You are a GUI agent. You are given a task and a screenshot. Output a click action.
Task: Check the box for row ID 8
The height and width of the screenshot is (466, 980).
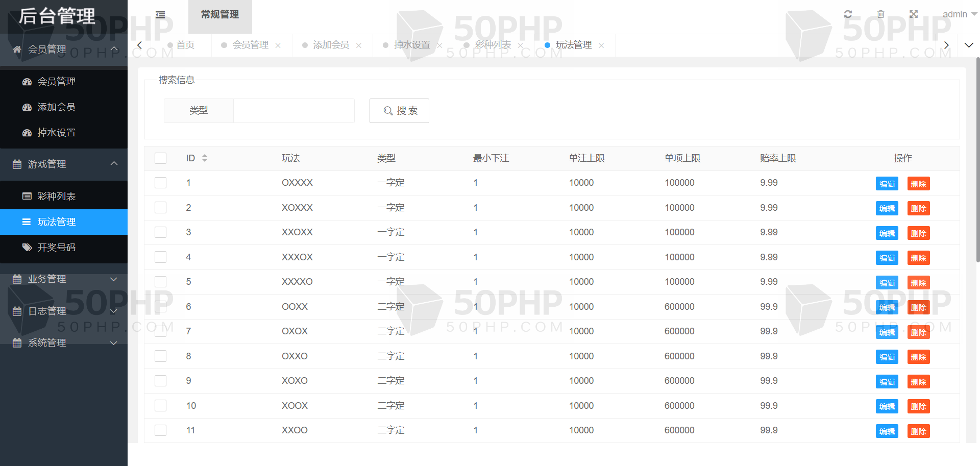(161, 356)
